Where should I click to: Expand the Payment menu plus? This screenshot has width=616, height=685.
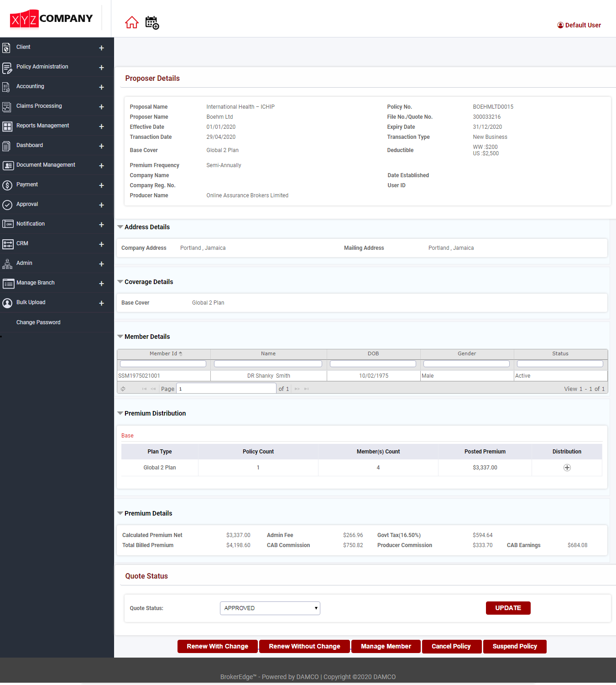coord(101,185)
